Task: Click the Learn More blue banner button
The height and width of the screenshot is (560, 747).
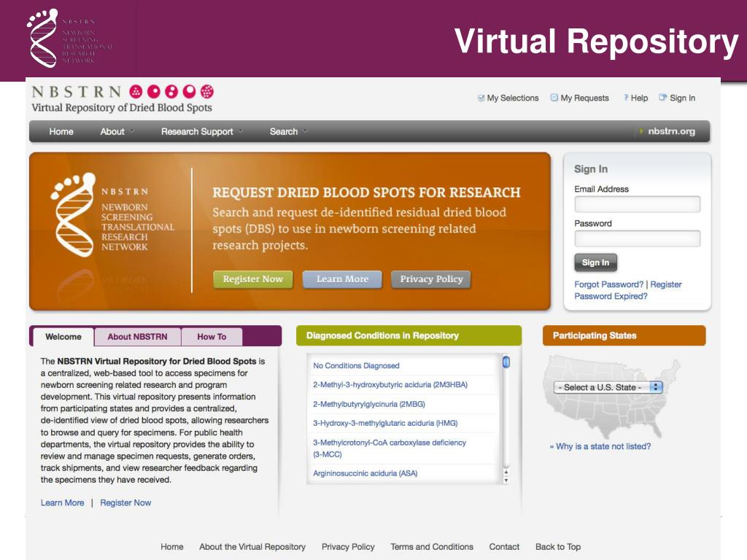Action: pos(342,279)
